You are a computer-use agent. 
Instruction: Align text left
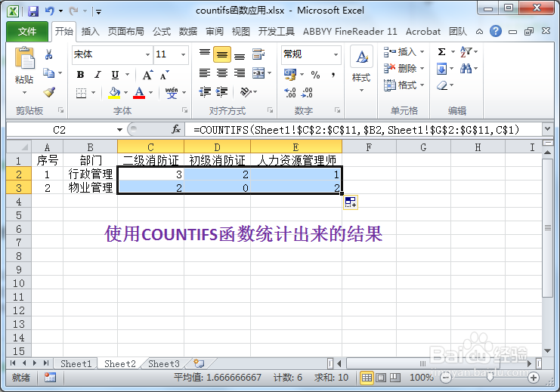click(205, 73)
